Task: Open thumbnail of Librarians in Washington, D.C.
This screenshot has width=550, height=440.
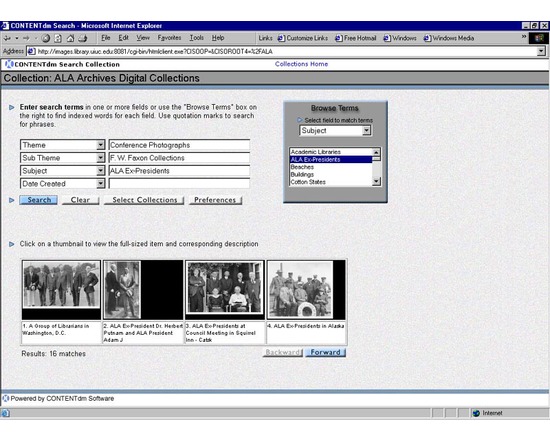Action: point(61,290)
